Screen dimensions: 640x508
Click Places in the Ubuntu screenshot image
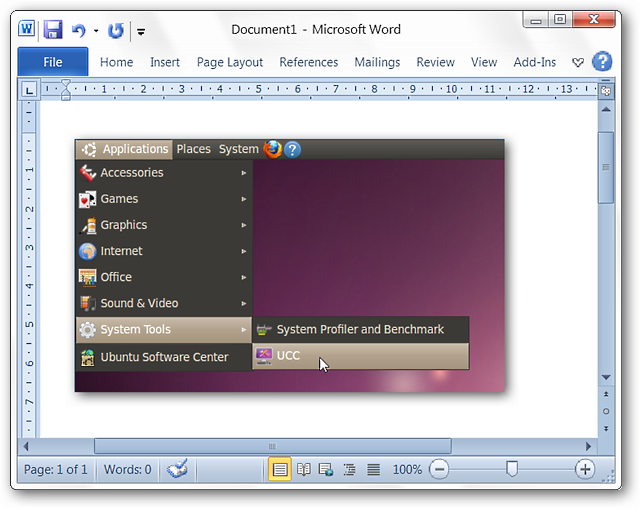point(193,149)
